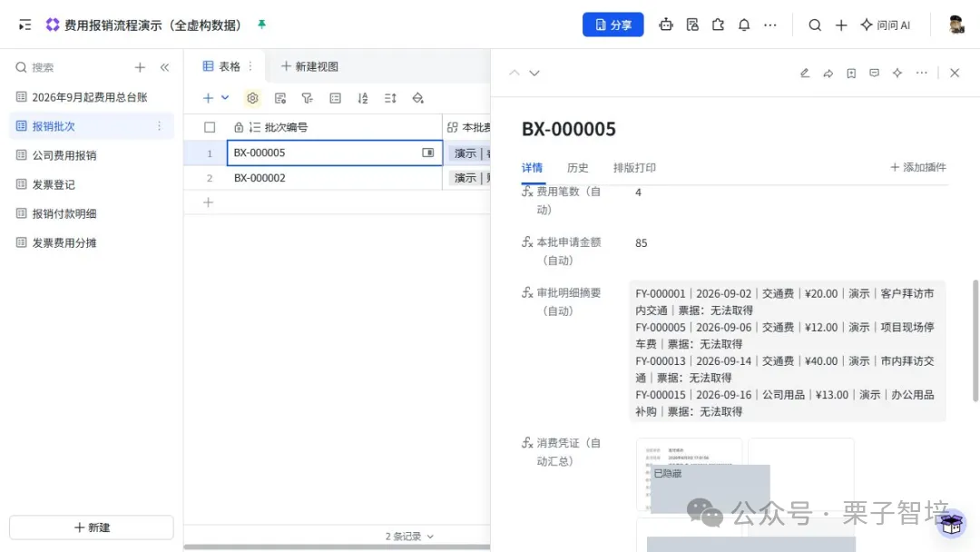Open 发票登记 sheet
This screenshot has height=552, width=980.
point(92,184)
